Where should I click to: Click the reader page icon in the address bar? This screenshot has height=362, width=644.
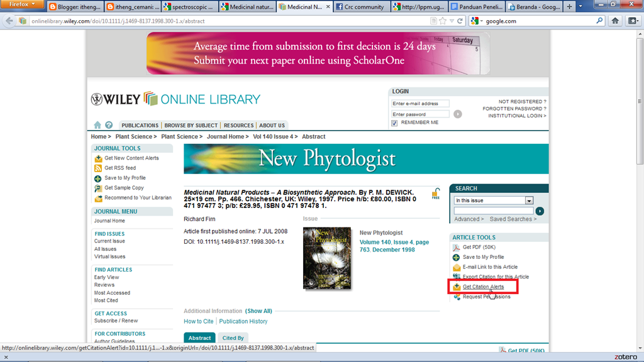(433, 21)
